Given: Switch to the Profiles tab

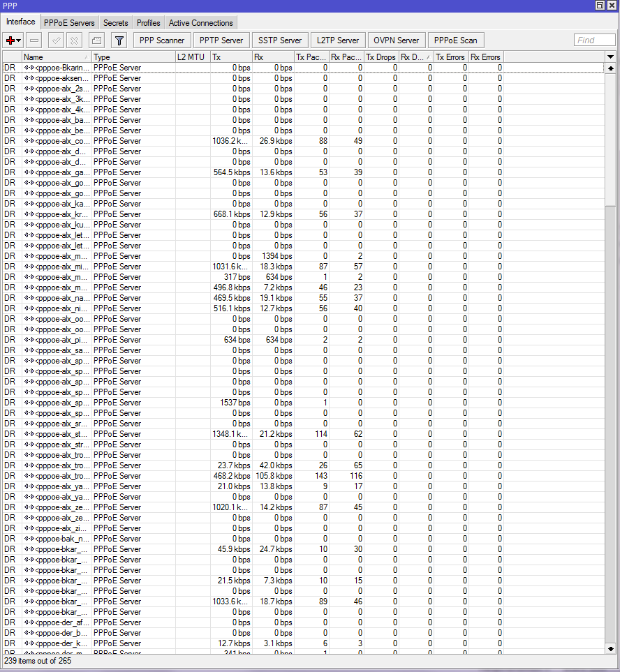Looking at the screenshot, I should coord(148,23).
